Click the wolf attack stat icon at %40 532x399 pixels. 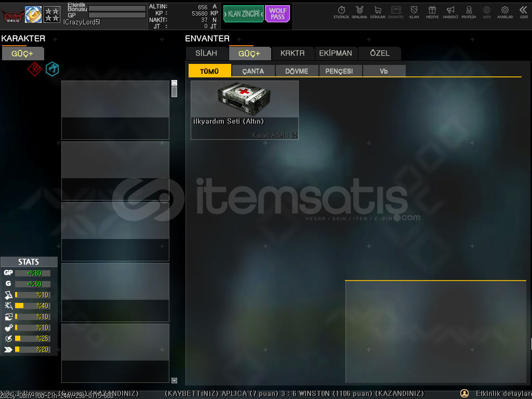pos(8,305)
